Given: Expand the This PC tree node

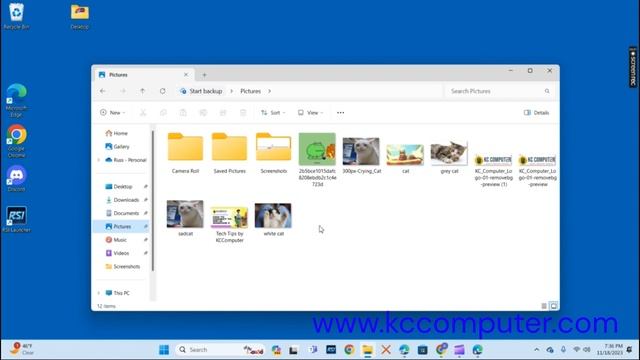Looking at the screenshot, I should click(99, 293).
